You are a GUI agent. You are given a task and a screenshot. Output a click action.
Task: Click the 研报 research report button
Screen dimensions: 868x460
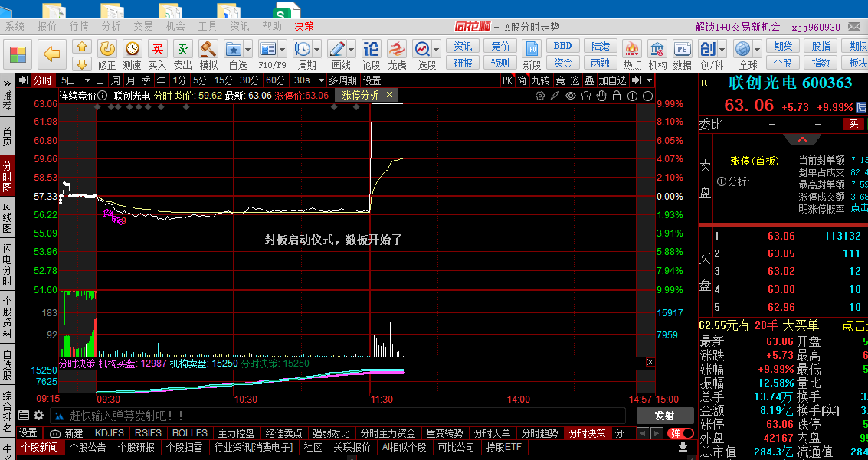[x=463, y=63]
